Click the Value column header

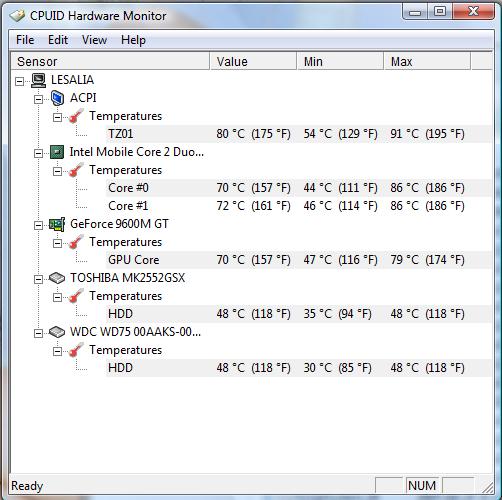point(253,61)
